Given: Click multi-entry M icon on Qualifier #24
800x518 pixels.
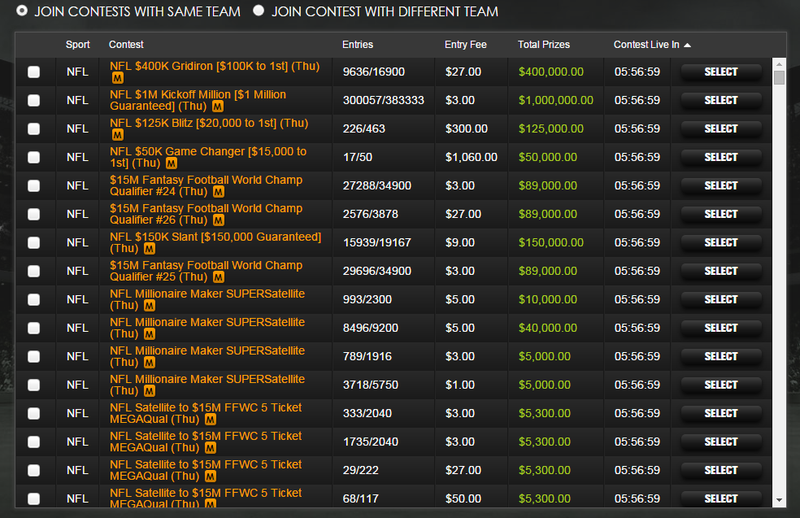Looking at the screenshot, I should tap(218, 192).
